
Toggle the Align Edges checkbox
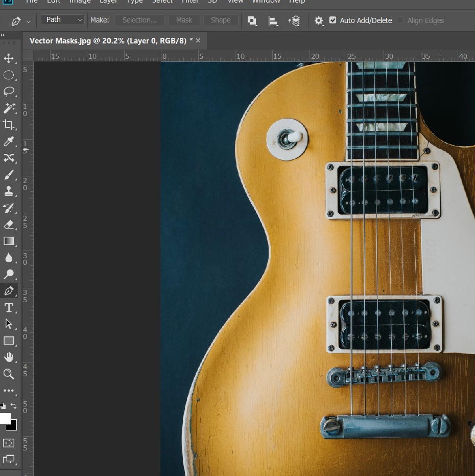[400, 20]
